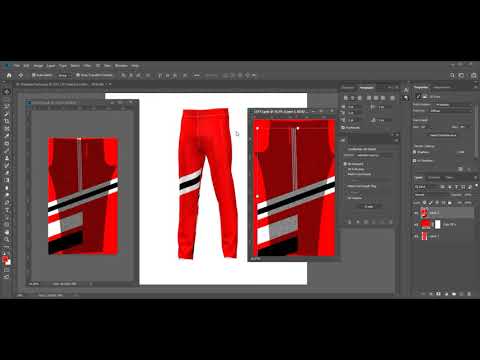The image size is (480, 360).
Task: Click the button in middle of Properties panel
Action: 443,135
